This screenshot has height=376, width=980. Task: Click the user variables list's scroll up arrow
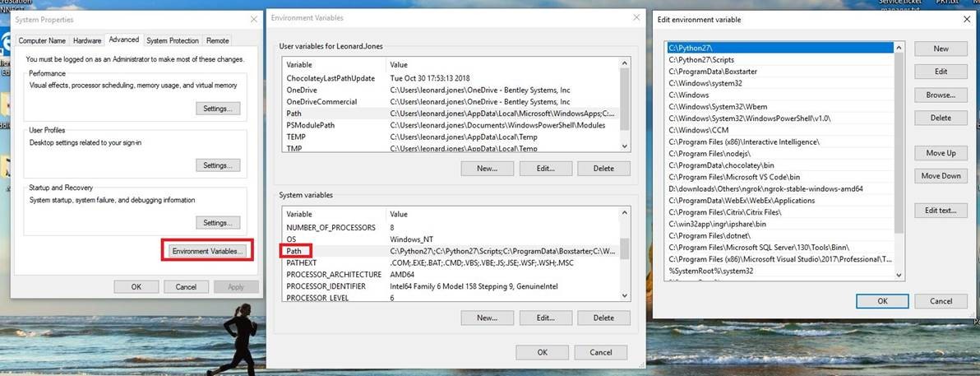[x=624, y=64]
